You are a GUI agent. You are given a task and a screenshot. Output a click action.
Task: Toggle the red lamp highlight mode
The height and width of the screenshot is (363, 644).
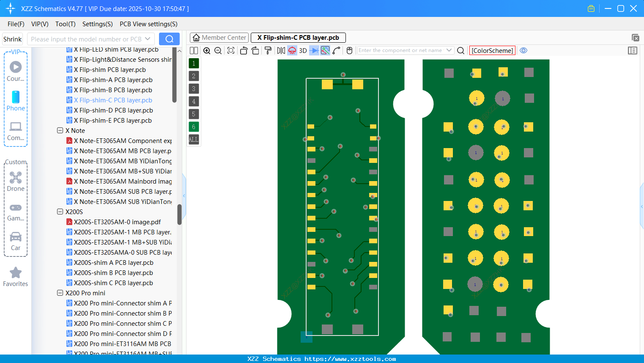click(292, 50)
